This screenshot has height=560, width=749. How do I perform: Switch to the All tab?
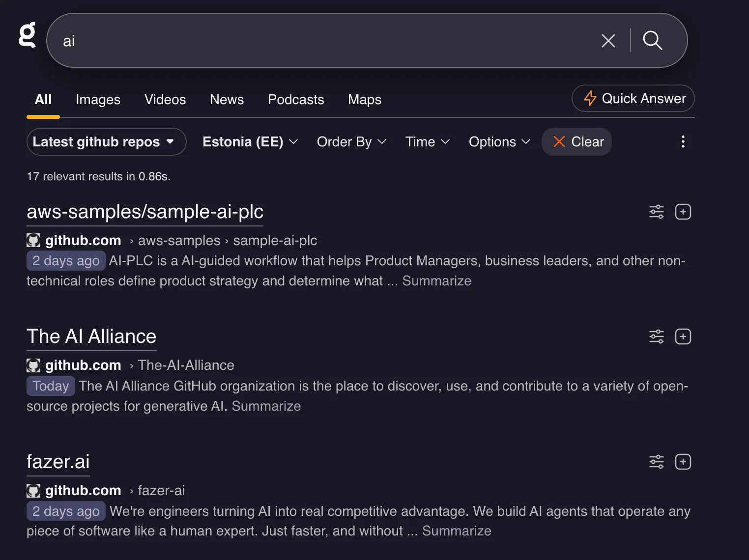pos(43,100)
